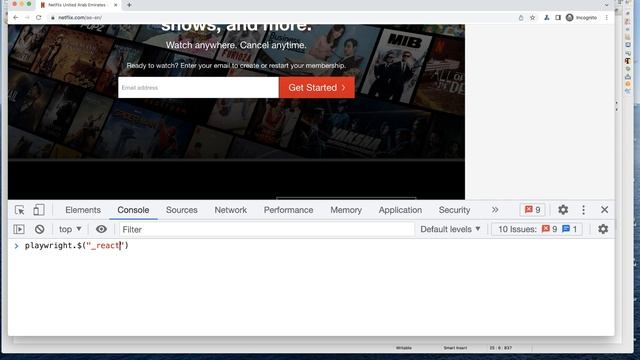The width and height of the screenshot is (640, 360).
Task: Click the 9 errors badge in DevTools tab bar
Action: click(x=532, y=210)
